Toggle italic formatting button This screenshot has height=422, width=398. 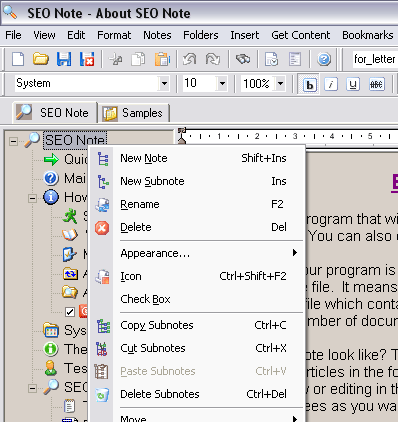(x=331, y=84)
